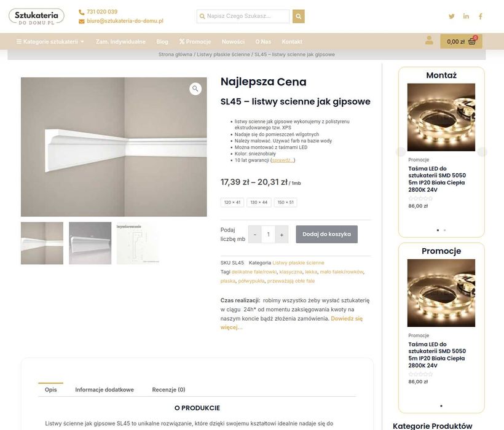Click the Dodaj do koszyka button

click(x=326, y=234)
